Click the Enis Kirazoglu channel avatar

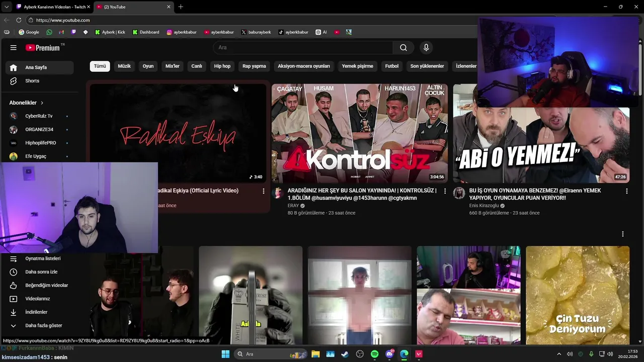tap(459, 194)
